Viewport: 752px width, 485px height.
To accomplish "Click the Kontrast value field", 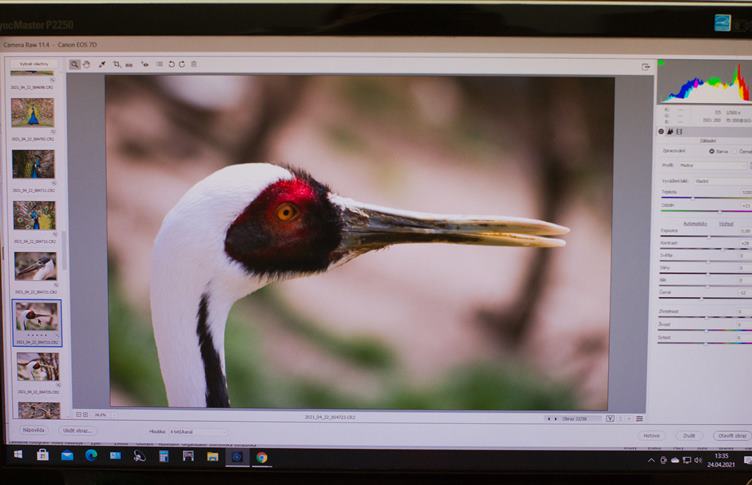I will click(x=745, y=243).
